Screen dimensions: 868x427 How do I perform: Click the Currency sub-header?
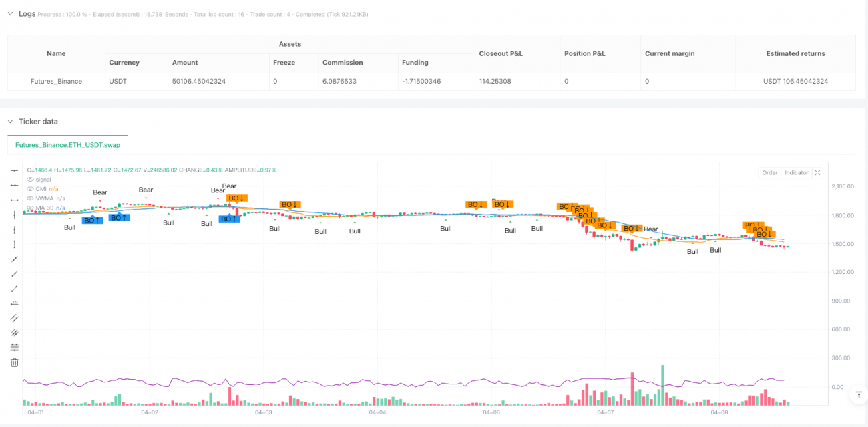click(x=124, y=63)
